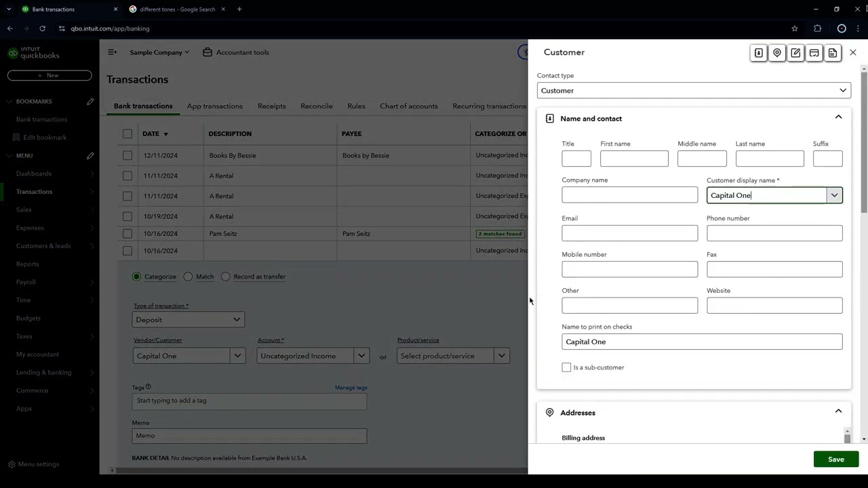Open payments section via card icon
The height and width of the screenshot is (488, 868).
tap(814, 53)
